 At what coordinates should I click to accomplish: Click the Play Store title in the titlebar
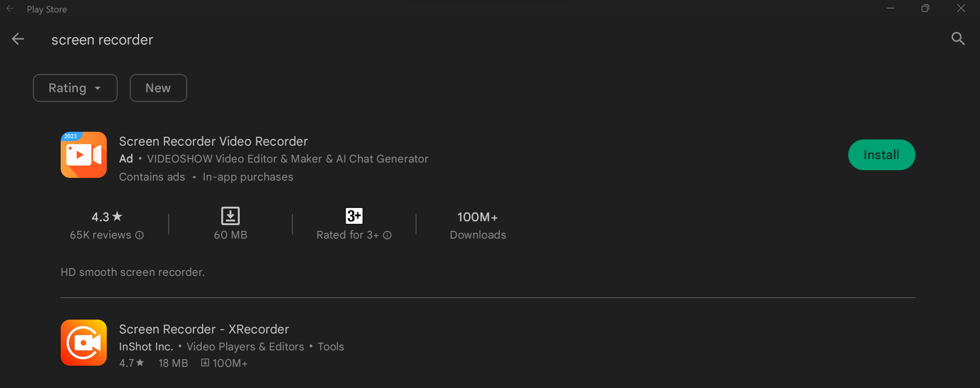[46, 8]
